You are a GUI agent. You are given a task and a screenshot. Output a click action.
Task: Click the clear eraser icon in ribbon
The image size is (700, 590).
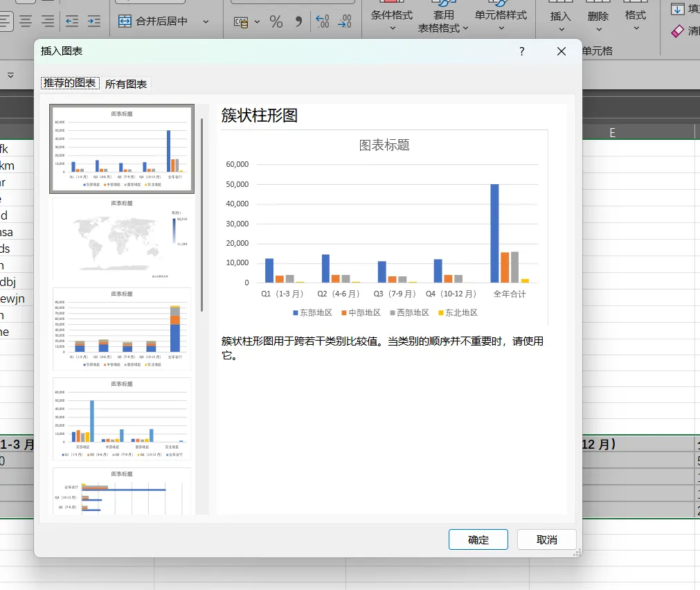678,31
